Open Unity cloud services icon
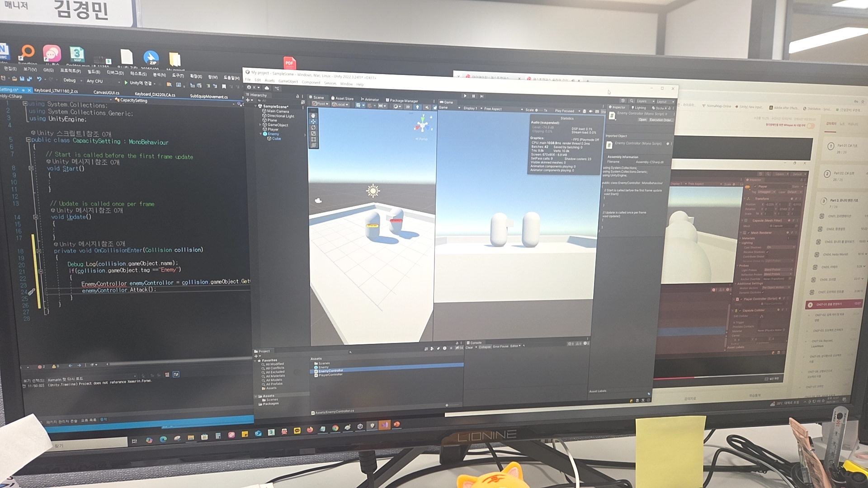Screen dimensions: 868x488 267,88
